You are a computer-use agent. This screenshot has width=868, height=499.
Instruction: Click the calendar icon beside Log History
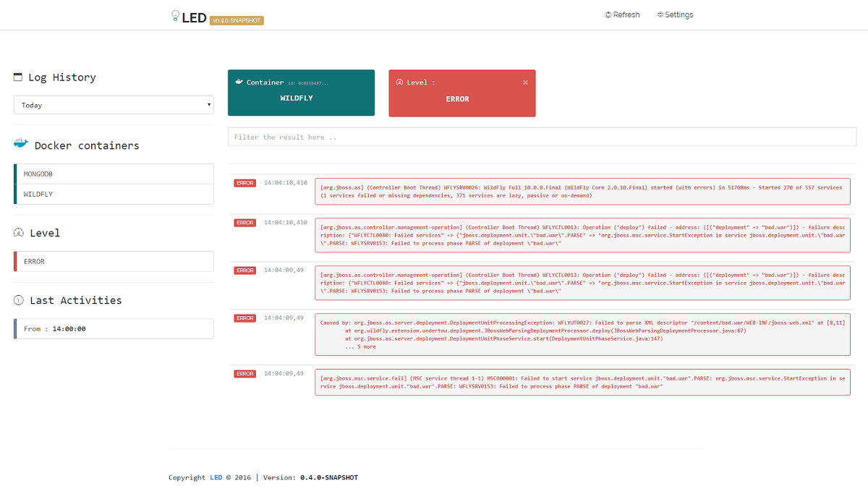click(18, 77)
